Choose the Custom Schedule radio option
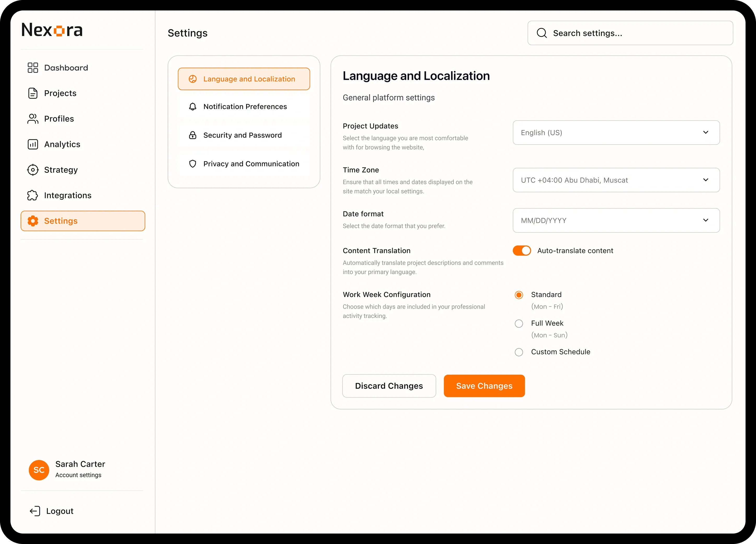This screenshot has height=544, width=756. click(x=519, y=352)
